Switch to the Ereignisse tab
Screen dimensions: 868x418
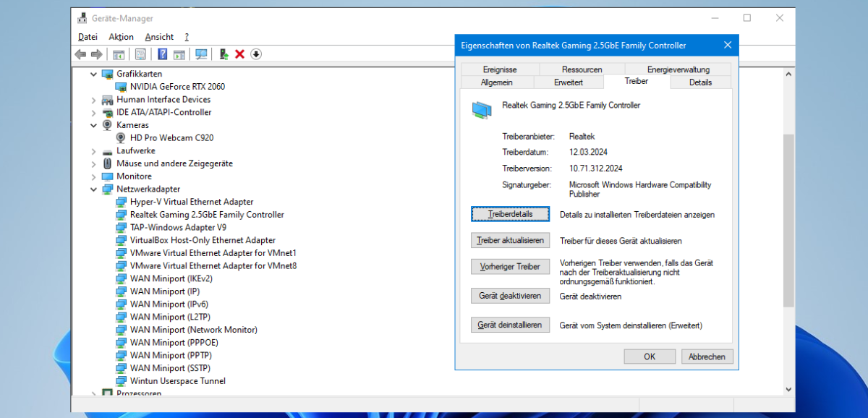(x=500, y=69)
